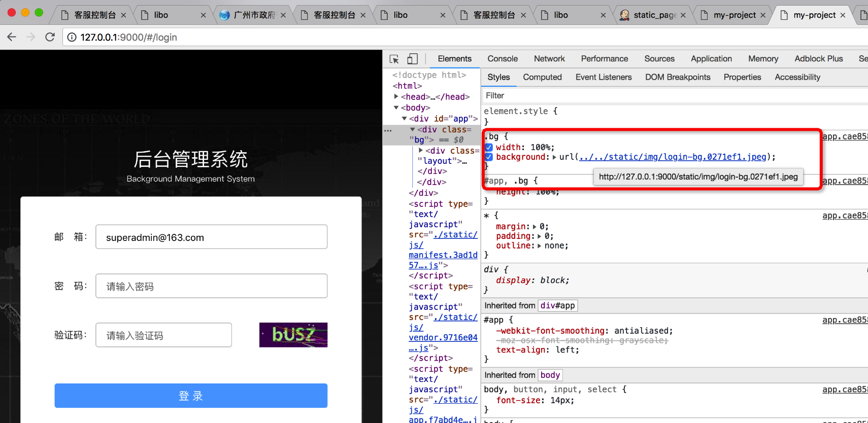Refresh the bUSZ captcha image
Image resolution: width=868 pixels, height=423 pixels.
click(x=293, y=335)
